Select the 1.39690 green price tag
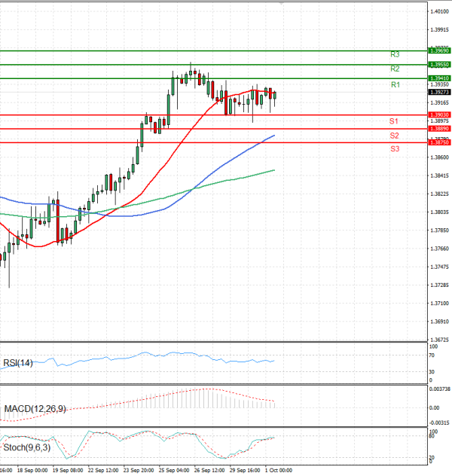 point(439,50)
